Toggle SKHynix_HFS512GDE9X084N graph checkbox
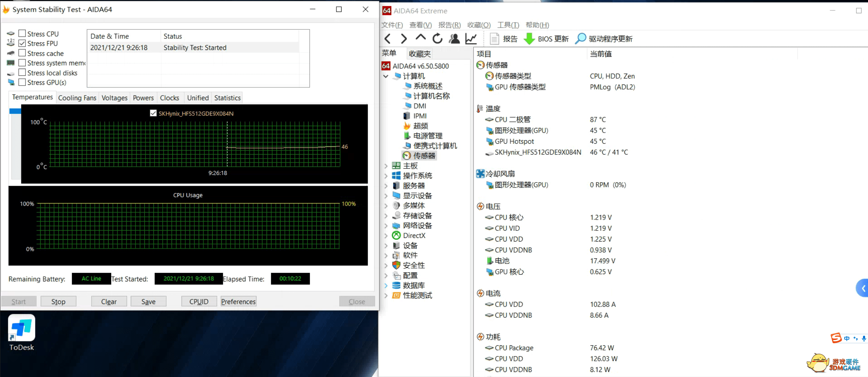Screen dimensions: 868x377 [153, 113]
